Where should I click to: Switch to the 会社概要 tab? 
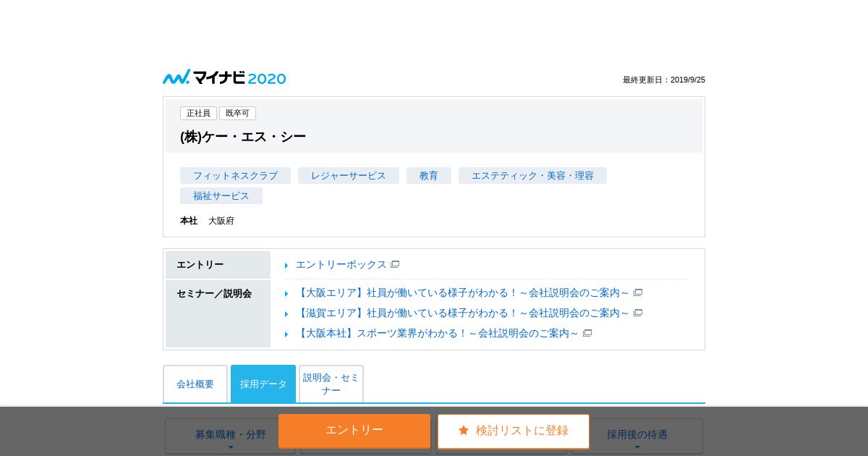coord(195,384)
